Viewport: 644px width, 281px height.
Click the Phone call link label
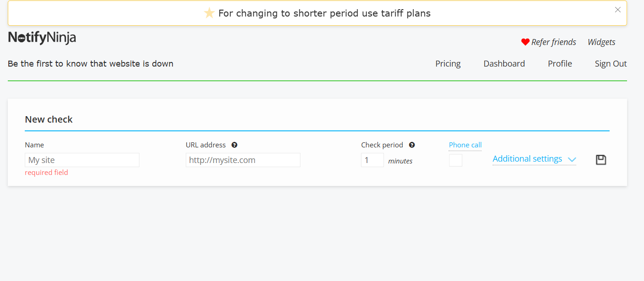[x=465, y=145]
